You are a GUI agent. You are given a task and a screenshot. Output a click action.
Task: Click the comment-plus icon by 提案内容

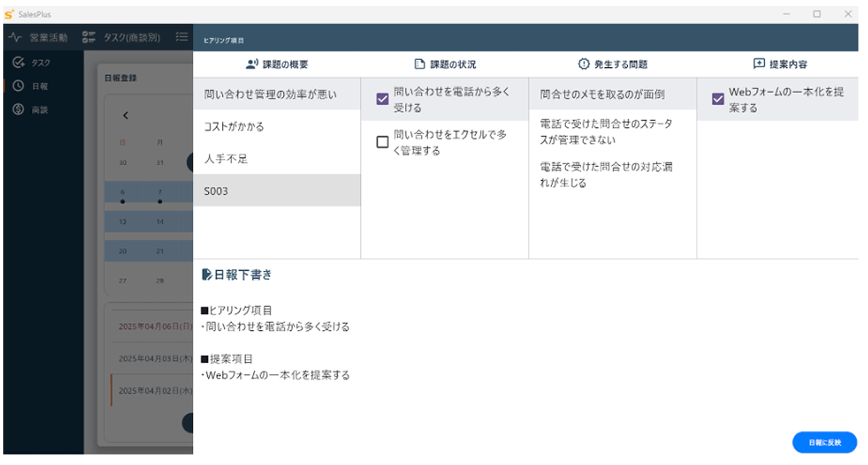click(759, 64)
